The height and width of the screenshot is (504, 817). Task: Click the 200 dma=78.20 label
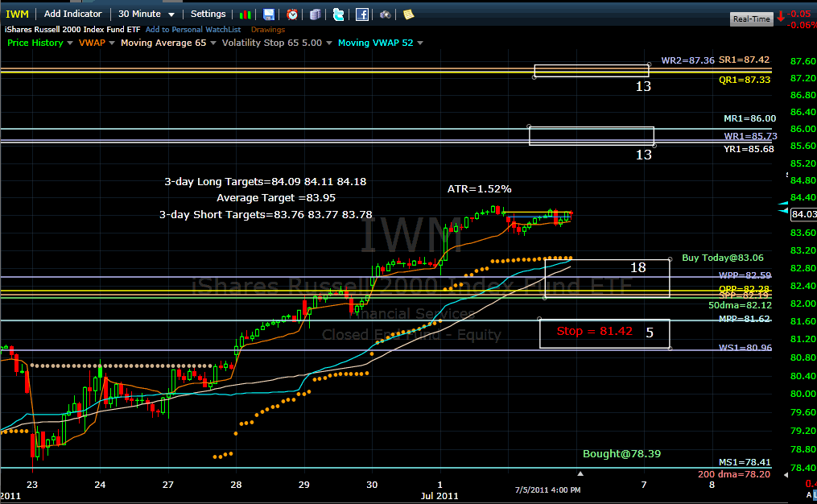[734, 474]
